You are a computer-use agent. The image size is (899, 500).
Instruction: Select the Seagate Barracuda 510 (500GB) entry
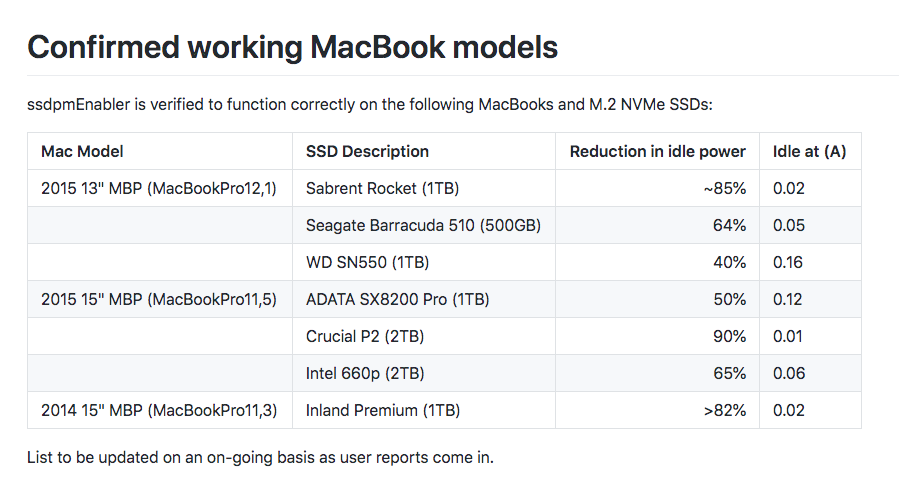(x=423, y=225)
